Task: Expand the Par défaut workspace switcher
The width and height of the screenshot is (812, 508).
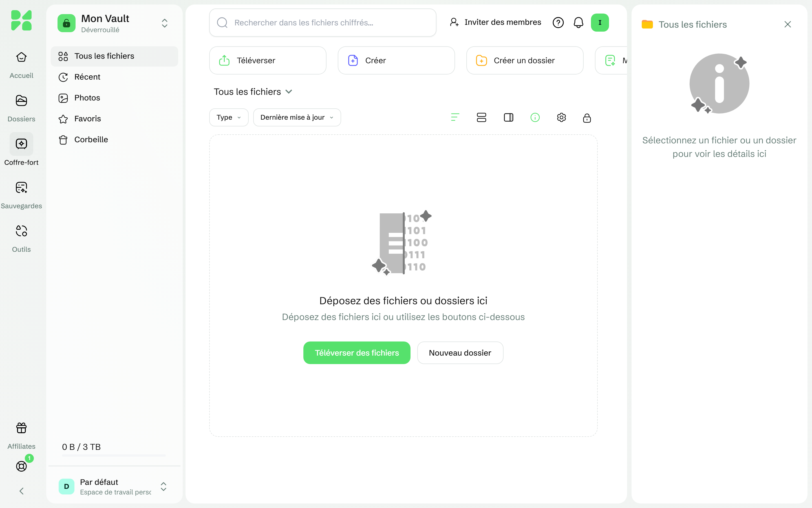Action: pos(164,487)
